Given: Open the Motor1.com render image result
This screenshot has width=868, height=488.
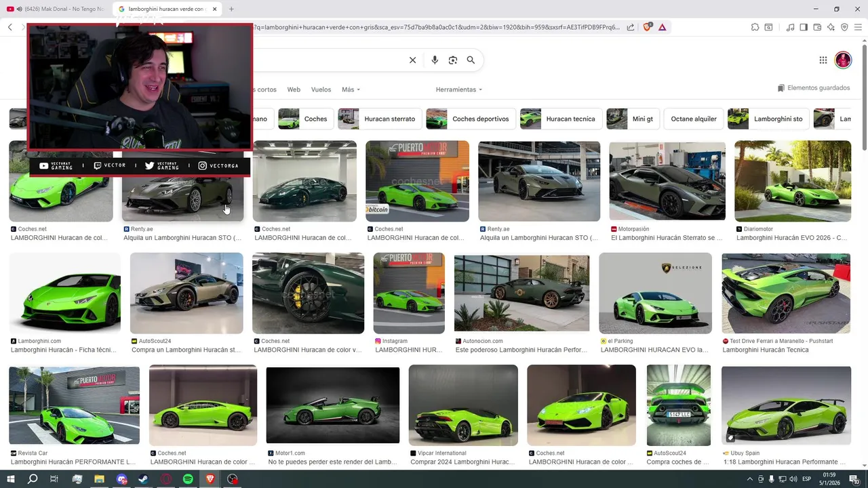Looking at the screenshot, I should pos(333,405).
